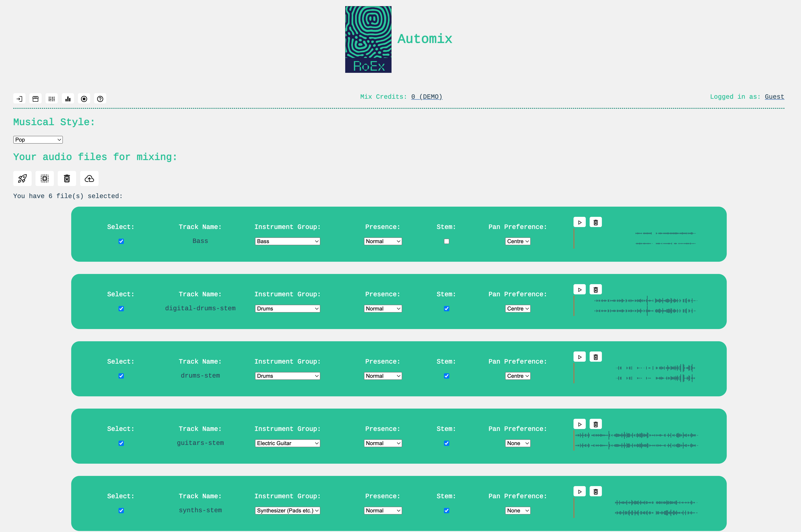Viewport: 801px width, 532px height.
Task: Open Instrument Group dropdown for guitars-stem
Action: coord(287,443)
